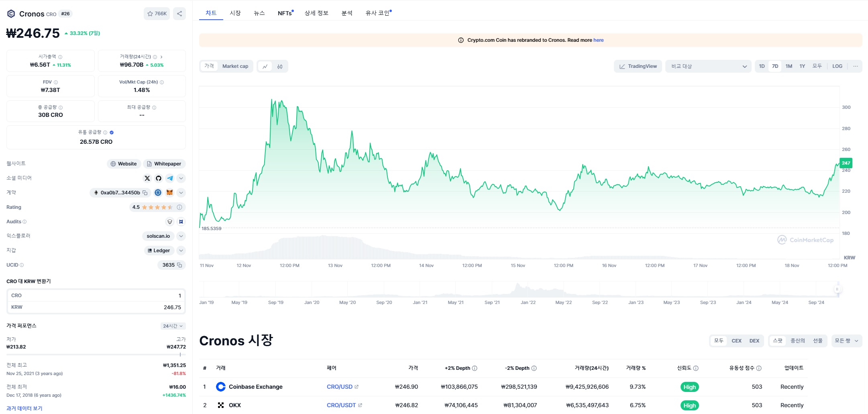Screen dimensions: 868x414
Task: Switch to the line chart icon
Action: (x=265, y=66)
